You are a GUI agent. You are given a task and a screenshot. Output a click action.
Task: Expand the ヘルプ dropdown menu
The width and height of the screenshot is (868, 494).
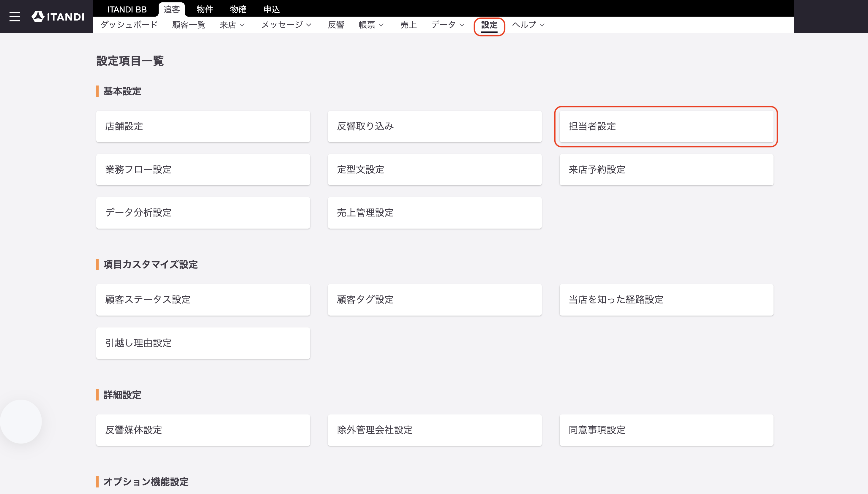pos(528,25)
